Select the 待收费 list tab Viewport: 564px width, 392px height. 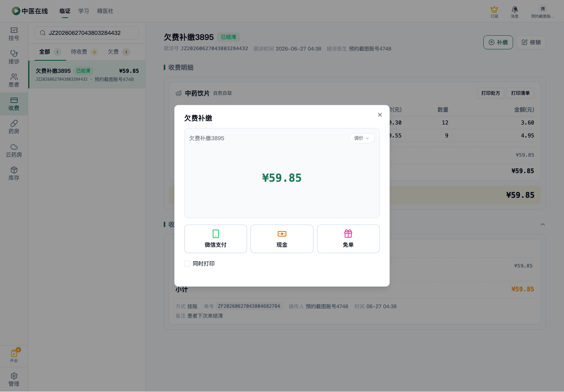point(84,52)
